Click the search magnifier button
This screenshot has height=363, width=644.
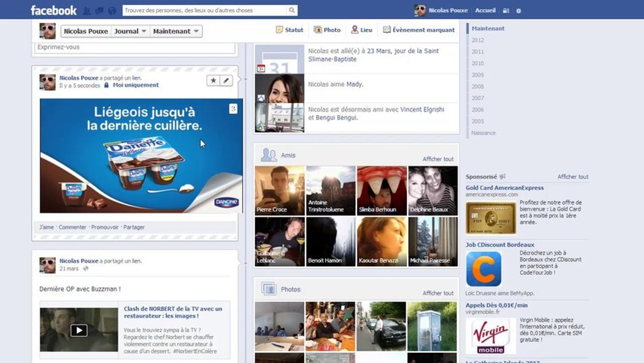pos(292,10)
